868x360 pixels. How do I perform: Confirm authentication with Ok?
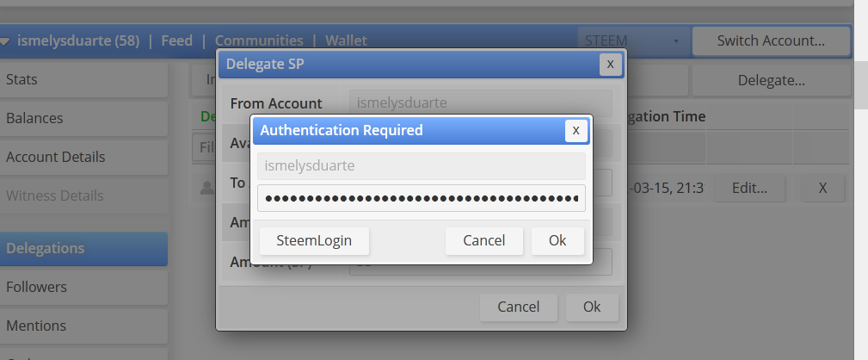(x=557, y=241)
